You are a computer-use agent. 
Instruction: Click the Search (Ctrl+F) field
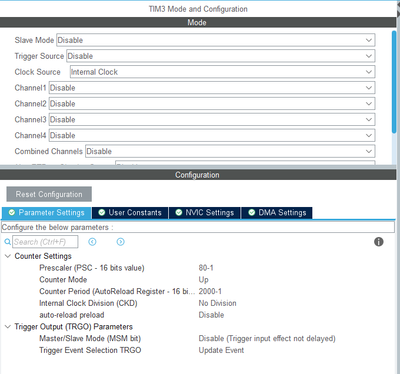pyautogui.click(x=45, y=242)
